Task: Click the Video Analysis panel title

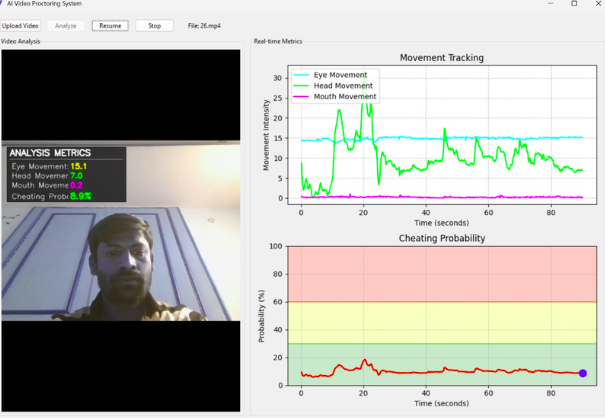Action: (20, 41)
